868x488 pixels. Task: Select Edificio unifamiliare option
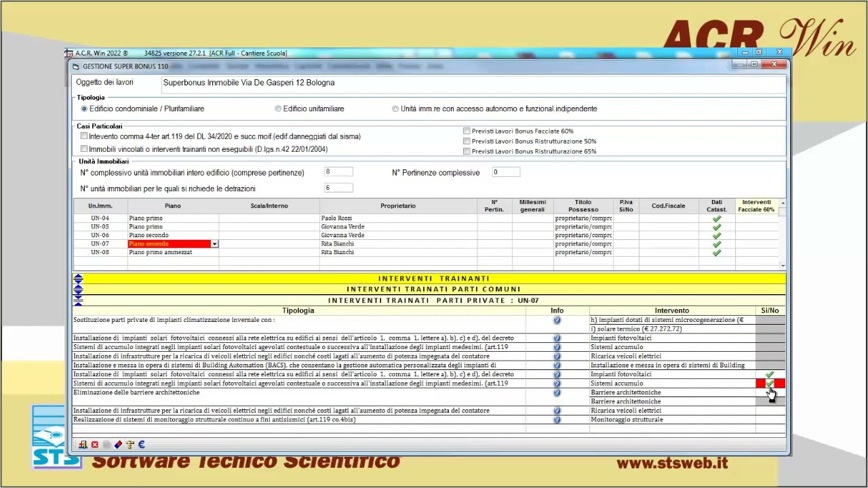click(278, 108)
